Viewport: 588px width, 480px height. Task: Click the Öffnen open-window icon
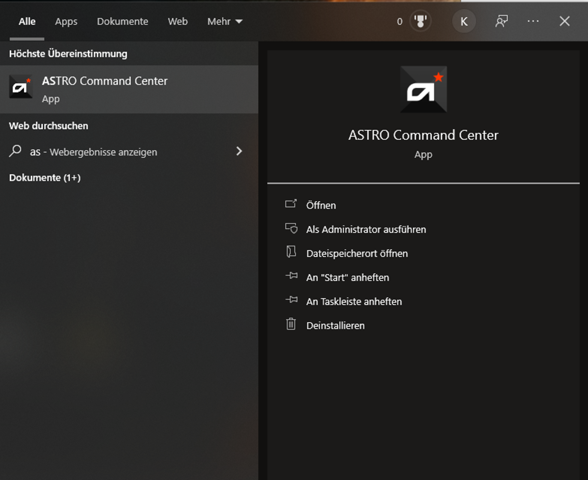[291, 204]
